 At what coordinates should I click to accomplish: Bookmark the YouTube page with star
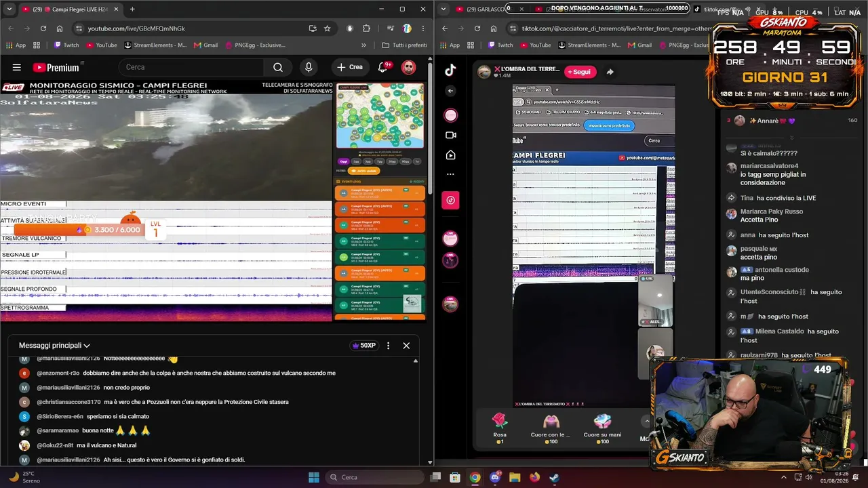point(328,28)
